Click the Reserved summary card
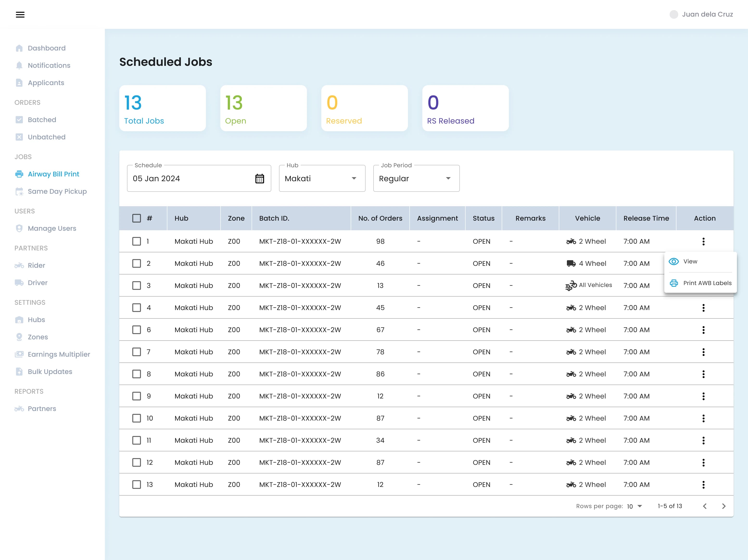This screenshot has height=560, width=748. coord(364,108)
